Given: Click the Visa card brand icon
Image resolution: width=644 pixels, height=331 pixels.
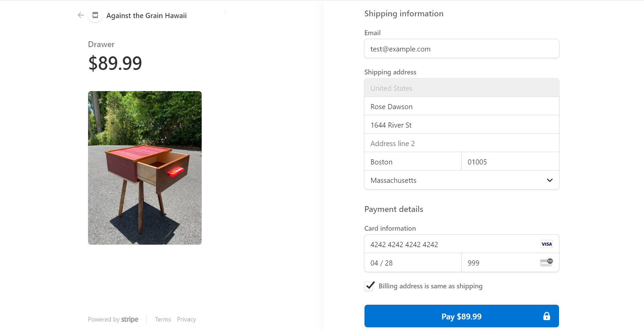Looking at the screenshot, I should tap(546, 244).
